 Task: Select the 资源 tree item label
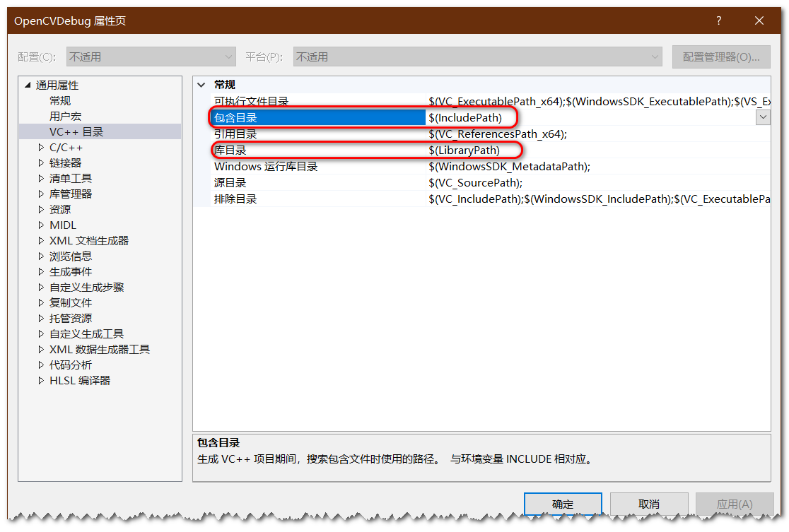pyautogui.click(x=60, y=210)
